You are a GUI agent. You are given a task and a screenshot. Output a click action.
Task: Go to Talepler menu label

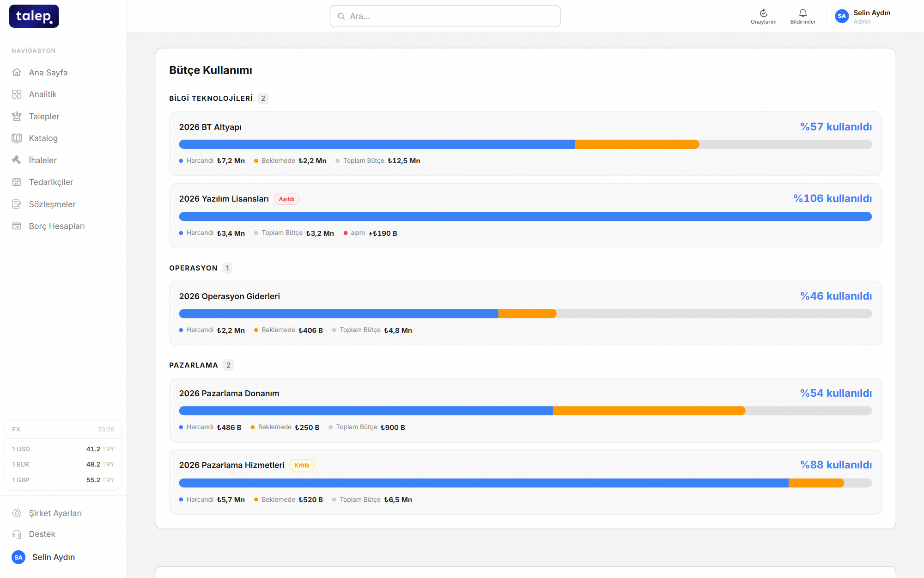[x=44, y=117]
